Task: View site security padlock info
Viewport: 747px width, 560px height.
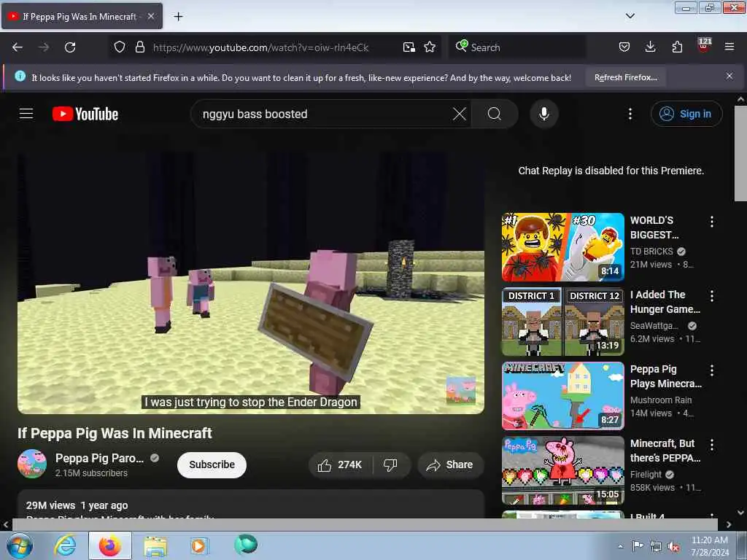Action: point(139,47)
